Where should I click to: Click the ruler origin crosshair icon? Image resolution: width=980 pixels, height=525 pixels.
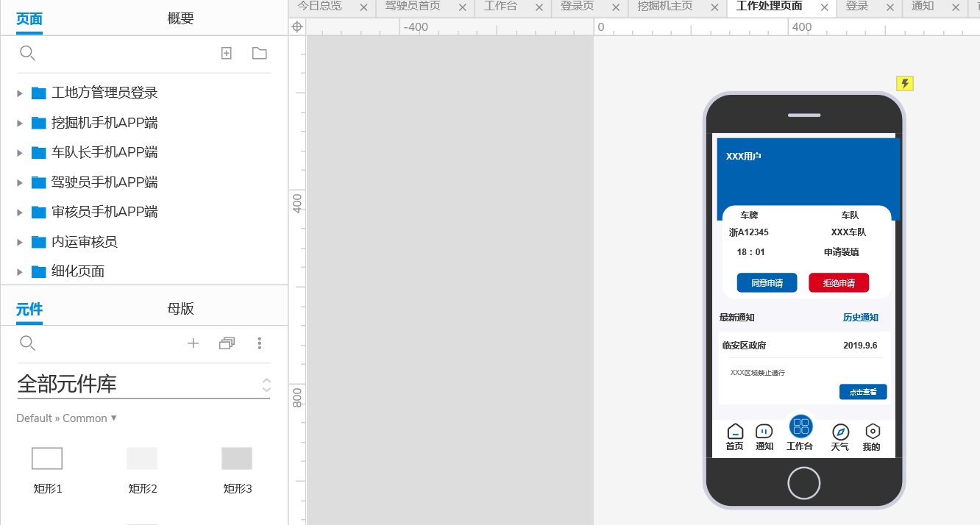pos(297,26)
